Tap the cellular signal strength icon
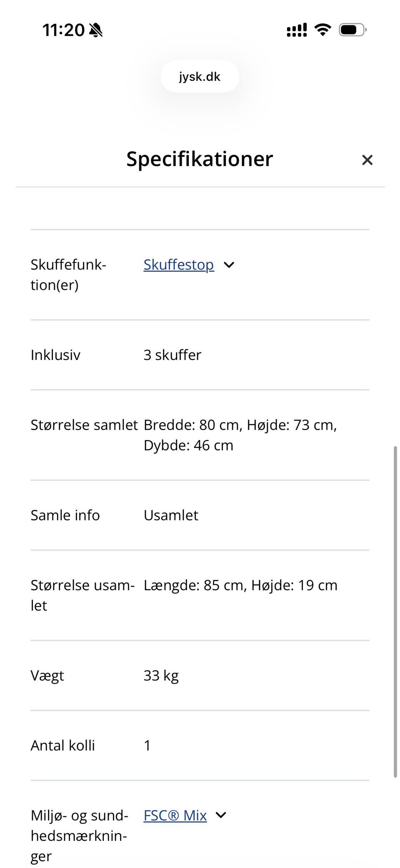This screenshot has height=868, width=400. 296,29
